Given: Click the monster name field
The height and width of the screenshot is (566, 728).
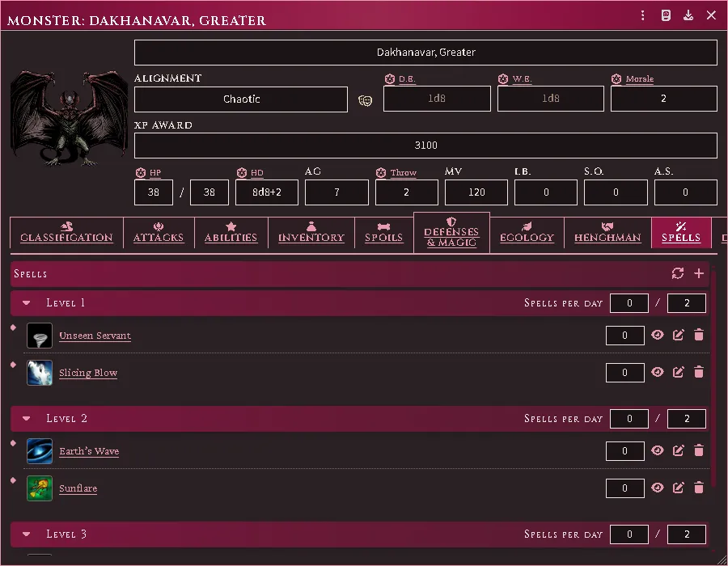Looking at the screenshot, I should coord(425,53).
